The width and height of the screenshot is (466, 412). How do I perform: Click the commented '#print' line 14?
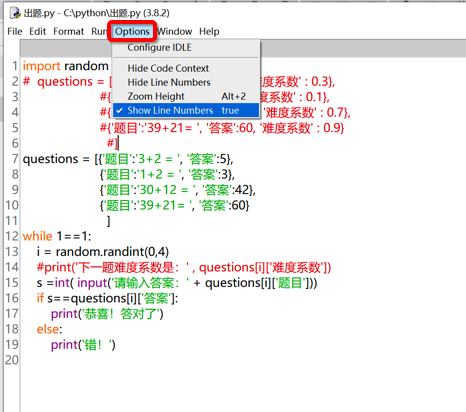coord(184,267)
